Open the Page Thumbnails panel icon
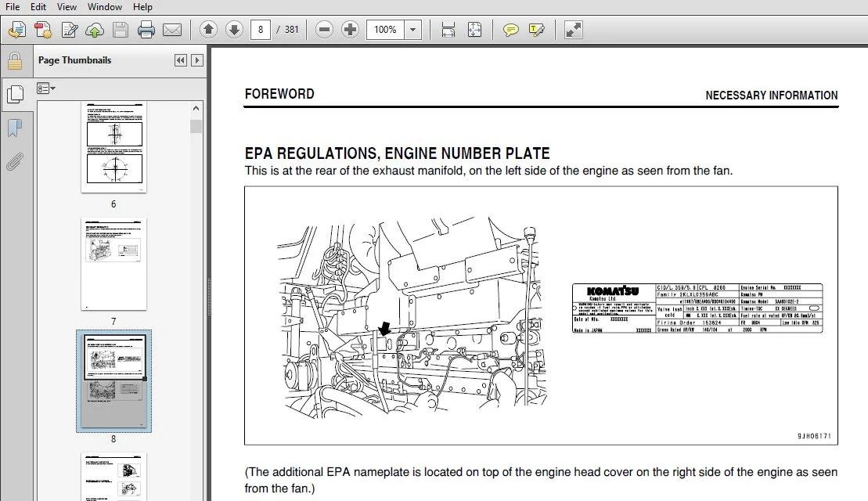Screen dimensions: 868x501 (15, 94)
